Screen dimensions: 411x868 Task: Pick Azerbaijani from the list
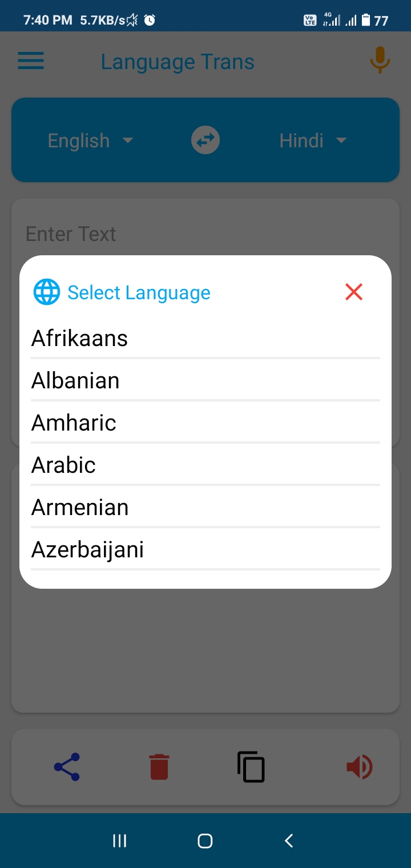[x=205, y=549]
